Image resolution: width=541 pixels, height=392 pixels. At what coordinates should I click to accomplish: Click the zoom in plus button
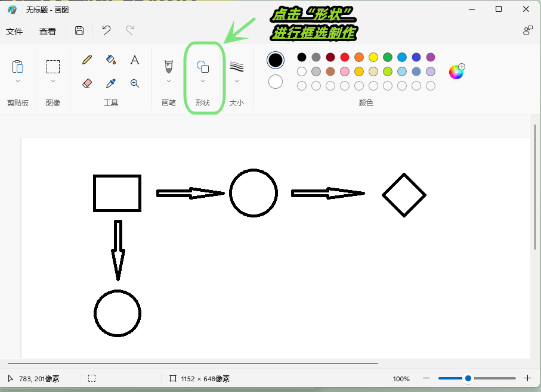click(527, 378)
